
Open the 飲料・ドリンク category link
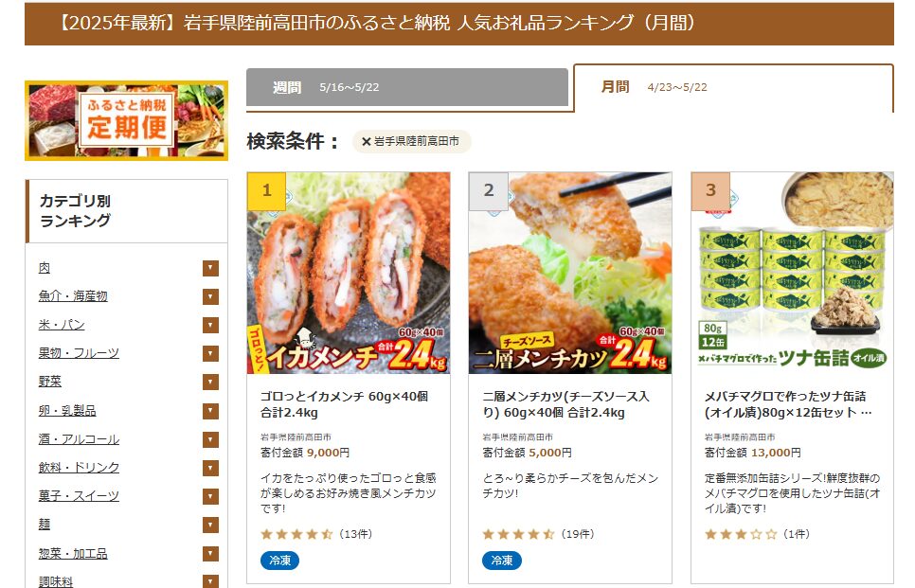pyautogui.click(x=79, y=468)
